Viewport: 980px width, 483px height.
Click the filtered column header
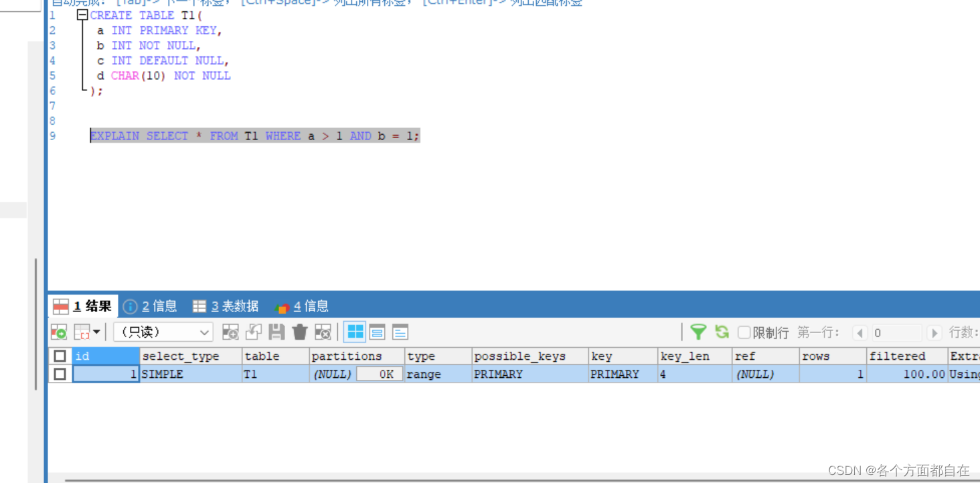(x=908, y=356)
